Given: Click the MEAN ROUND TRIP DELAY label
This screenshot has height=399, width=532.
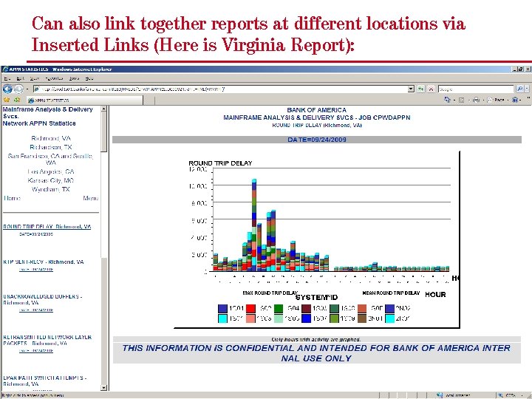Looking at the screenshot, I should click(391, 293).
